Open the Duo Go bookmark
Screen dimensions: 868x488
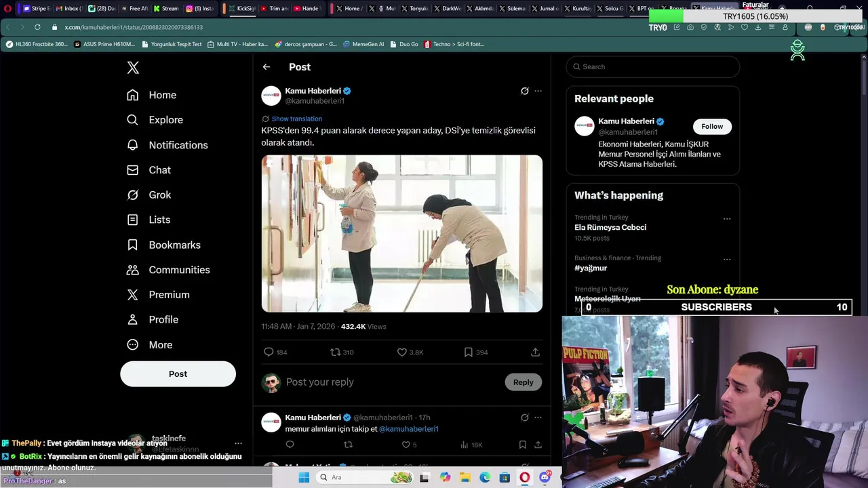(404, 44)
